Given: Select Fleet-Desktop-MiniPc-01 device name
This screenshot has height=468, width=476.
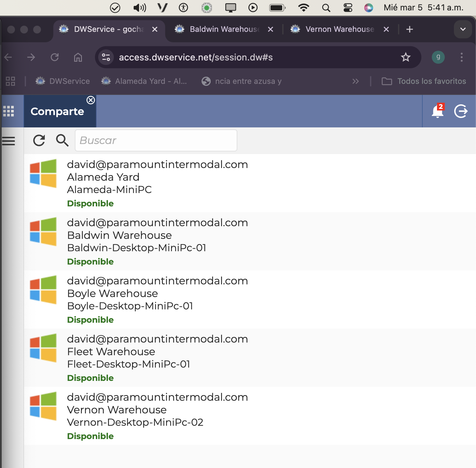Looking at the screenshot, I should (128, 364).
